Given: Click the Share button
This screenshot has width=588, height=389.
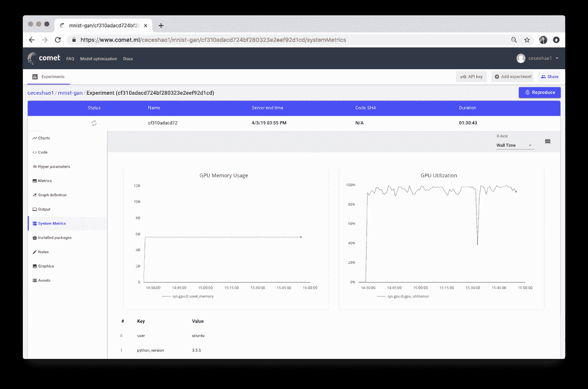Looking at the screenshot, I should coord(550,77).
